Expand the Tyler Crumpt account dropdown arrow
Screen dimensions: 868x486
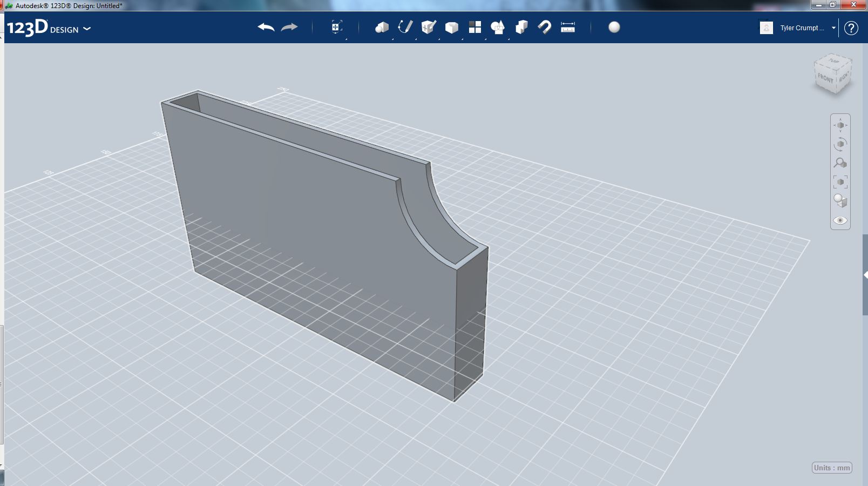tap(833, 28)
